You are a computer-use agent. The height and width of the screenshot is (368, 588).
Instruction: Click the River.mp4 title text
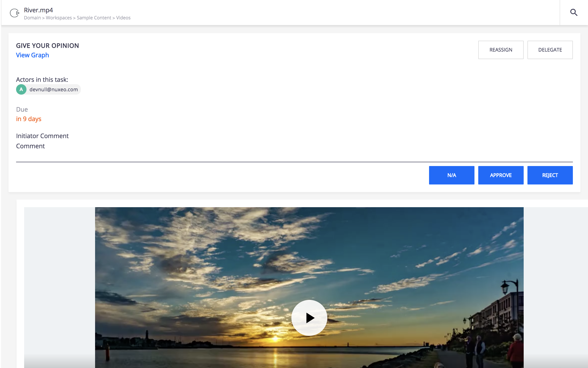38,10
